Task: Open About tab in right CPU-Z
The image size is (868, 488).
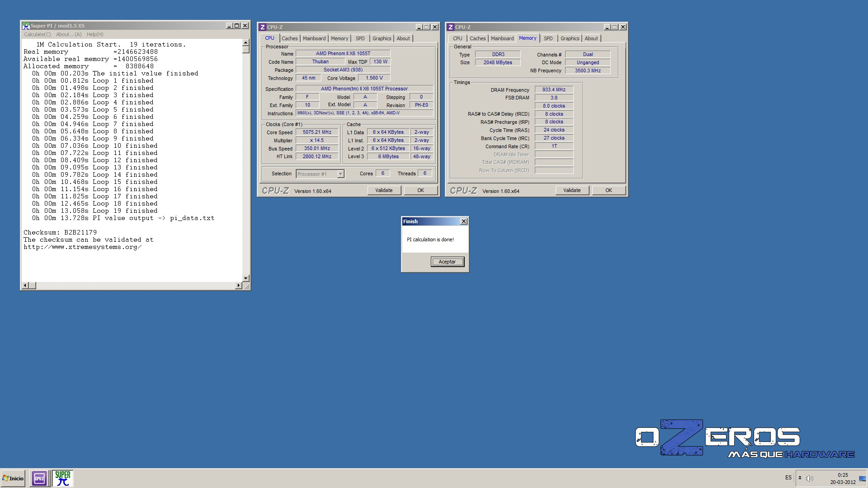Action: pos(591,38)
